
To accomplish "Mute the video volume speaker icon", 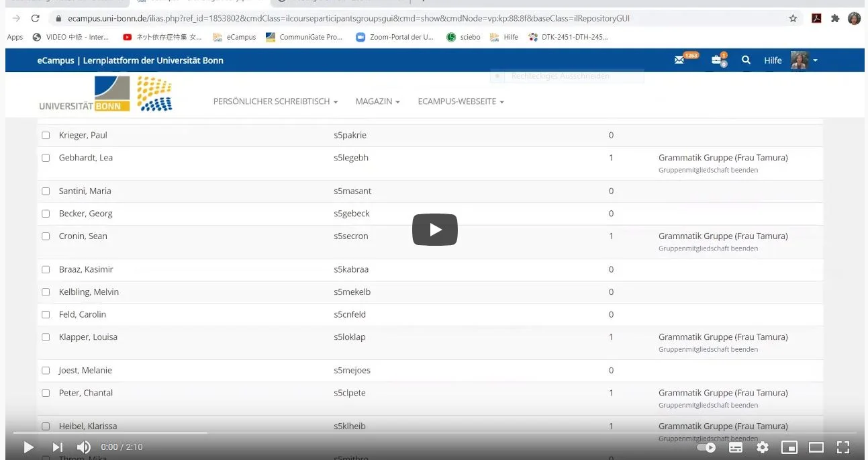I will [x=84, y=447].
